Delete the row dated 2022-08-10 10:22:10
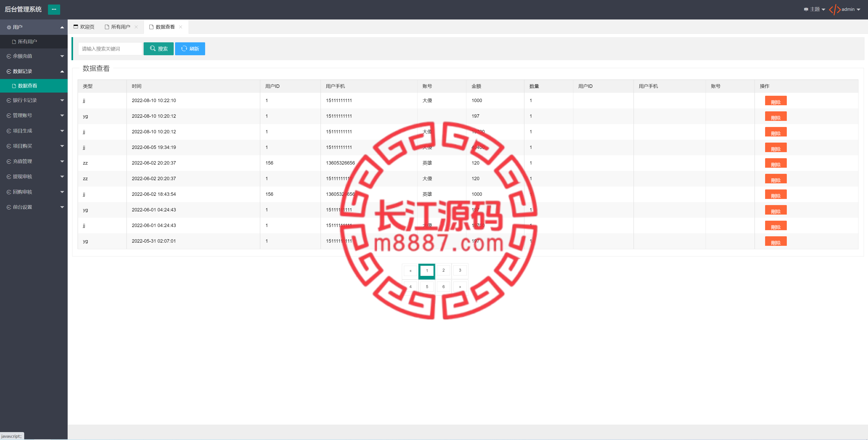Image resolution: width=868 pixels, height=440 pixels. point(776,101)
